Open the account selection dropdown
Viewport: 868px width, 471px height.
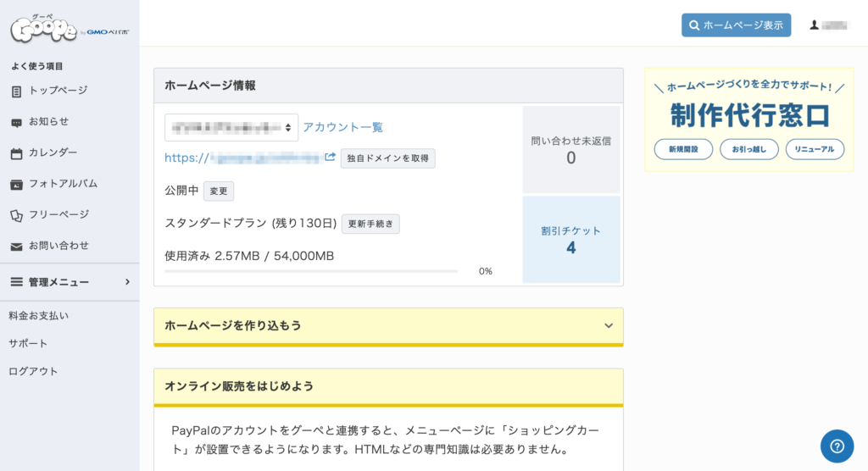(231, 127)
